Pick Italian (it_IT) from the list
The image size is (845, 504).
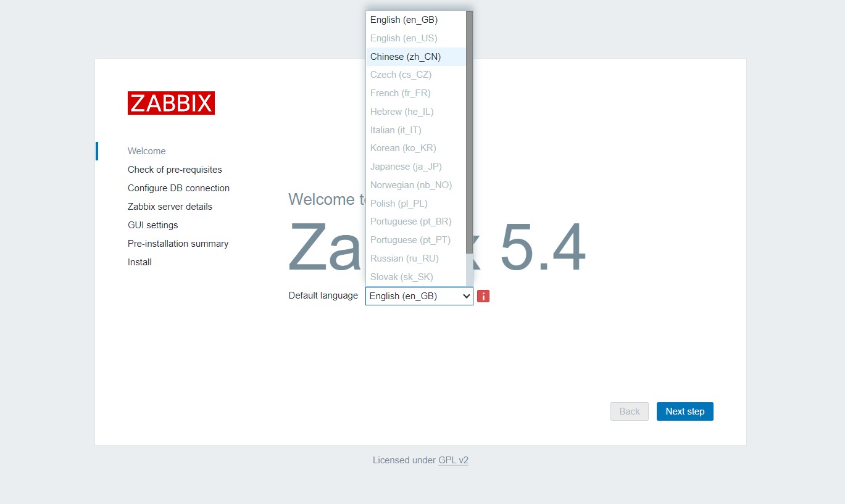click(416, 130)
